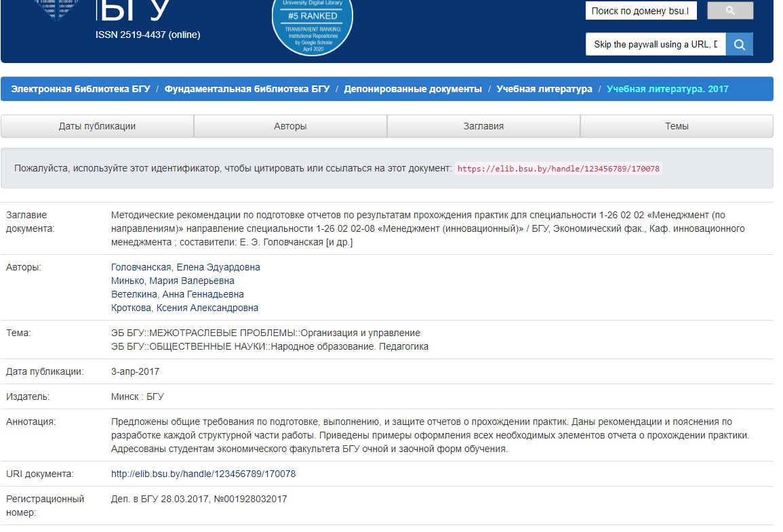
Task: Go to Депонированные документы breadcrumb
Action: coord(413,89)
